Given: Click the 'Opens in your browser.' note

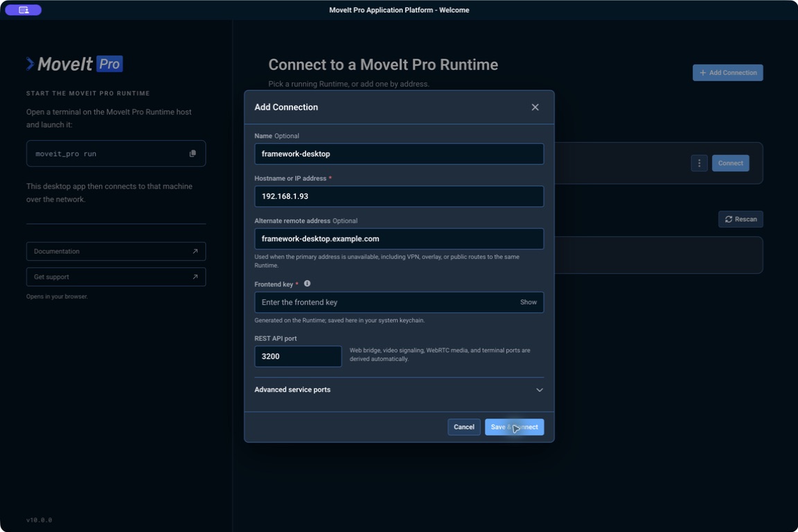Looking at the screenshot, I should pos(57,296).
